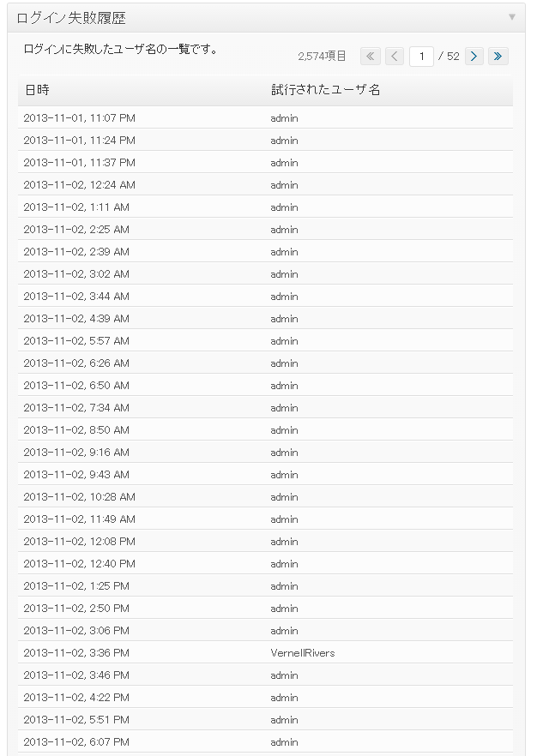Click the ログイン失敗履歴 panel title
537x756 pixels.
pyautogui.click(x=71, y=18)
